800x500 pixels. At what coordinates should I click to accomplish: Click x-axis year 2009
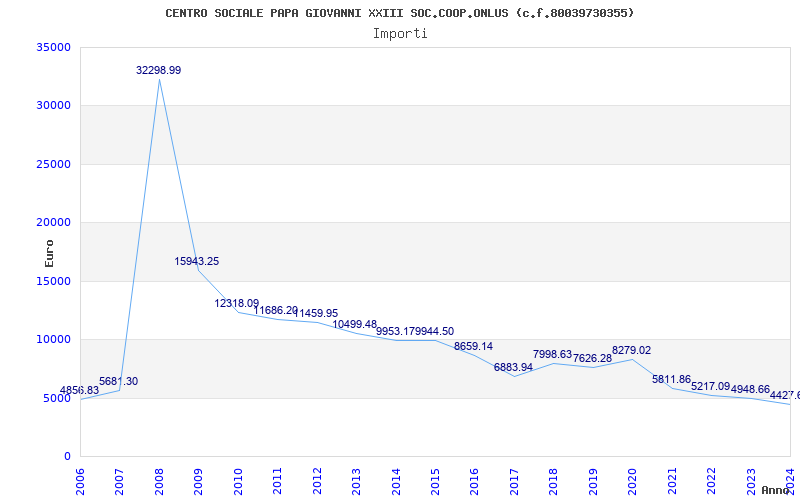pos(198,481)
